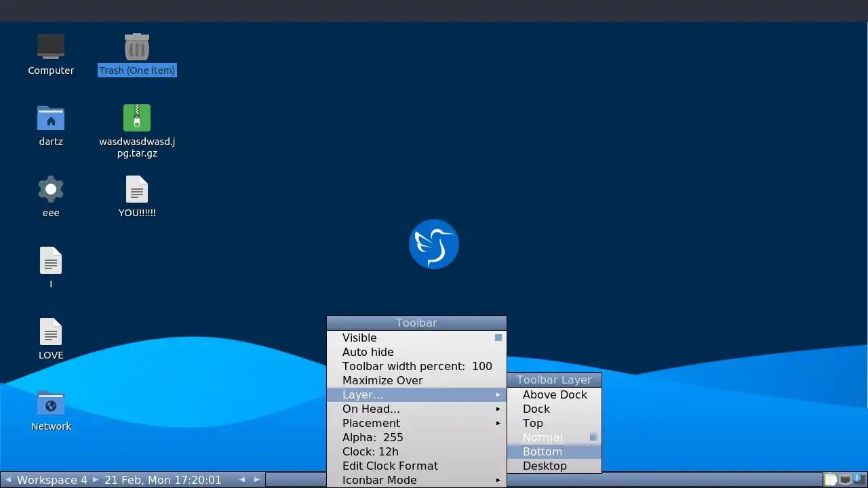Image resolution: width=868 pixels, height=488 pixels.
Task: Open the Computer desktop icon
Action: pos(51,47)
